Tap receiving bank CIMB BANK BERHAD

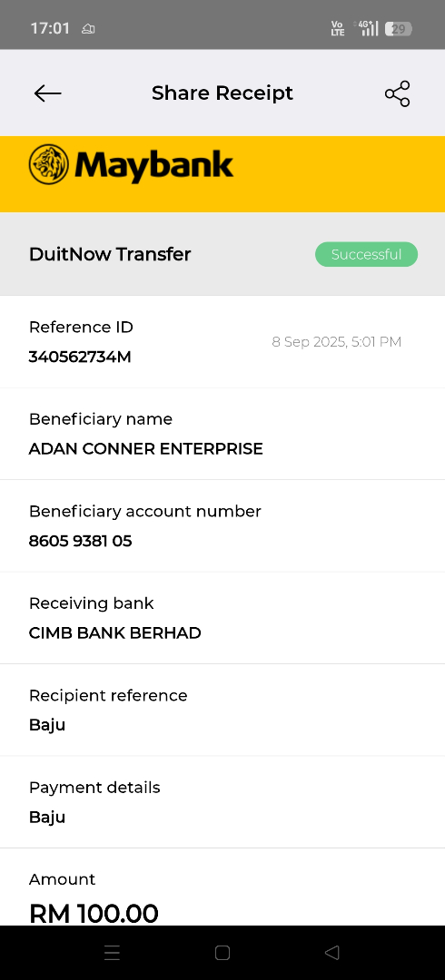[115, 632]
